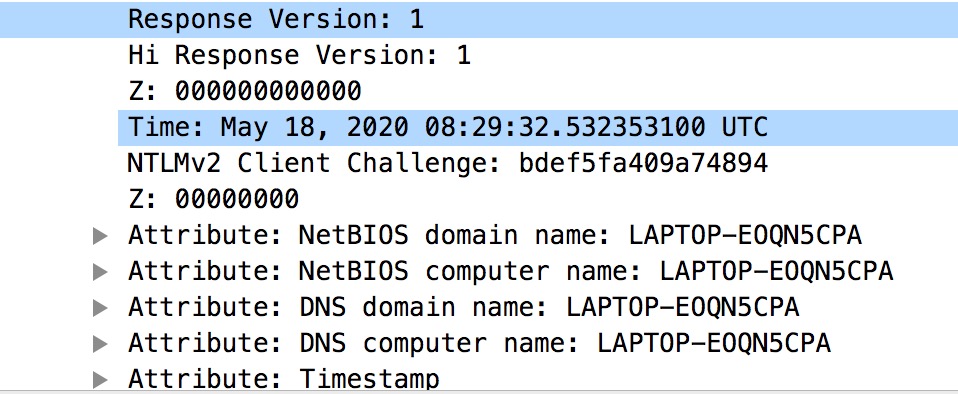Select the DNS computer name attribute text
Viewport: 958px width, 394px height.
click(x=480, y=344)
